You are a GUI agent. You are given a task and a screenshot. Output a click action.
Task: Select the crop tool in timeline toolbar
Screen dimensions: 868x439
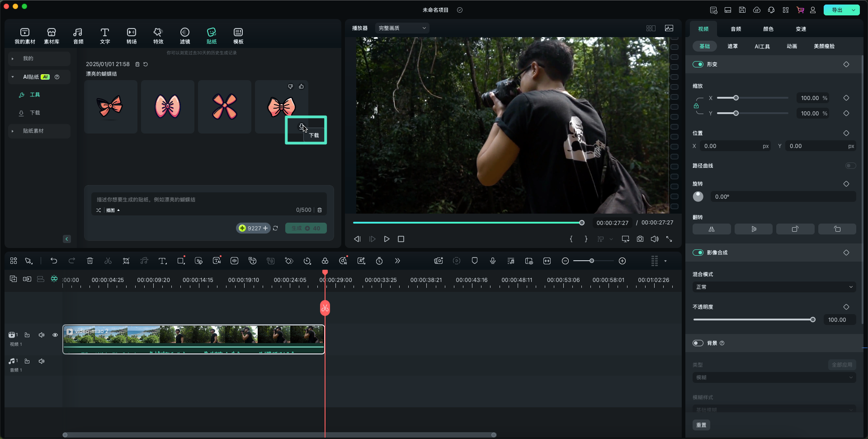126,261
